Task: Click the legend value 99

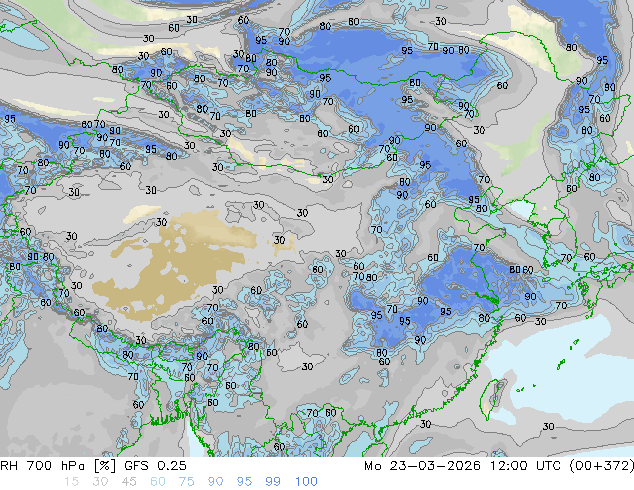Action: [x=273, y=482]
